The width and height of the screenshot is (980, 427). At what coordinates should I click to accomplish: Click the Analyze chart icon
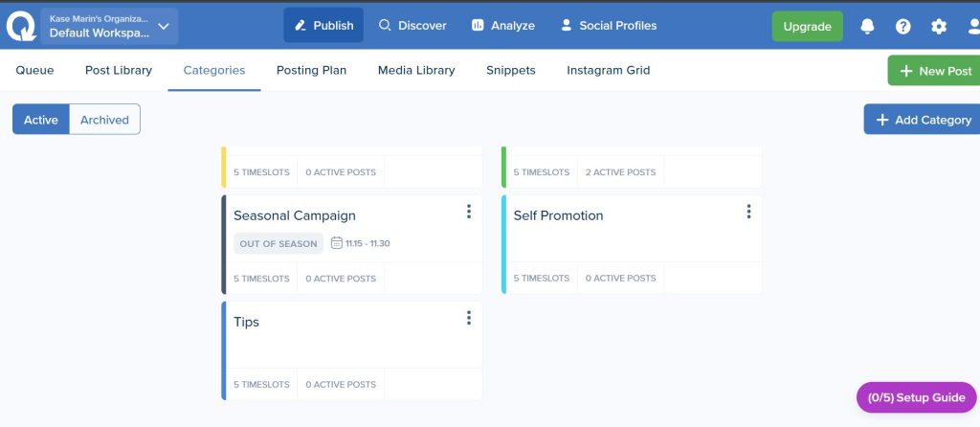[478, 26]
